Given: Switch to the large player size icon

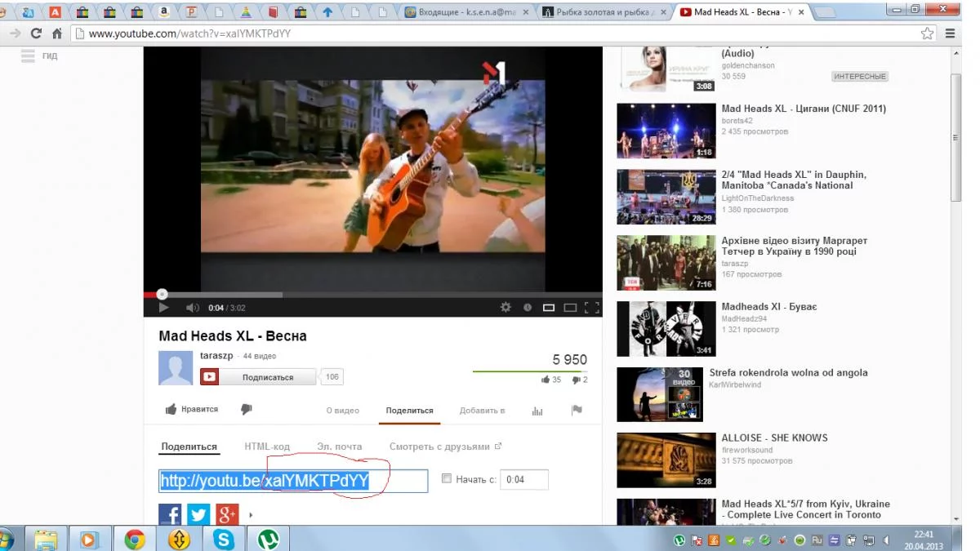Looking at the screenshot, I should (x=570, y=308).
